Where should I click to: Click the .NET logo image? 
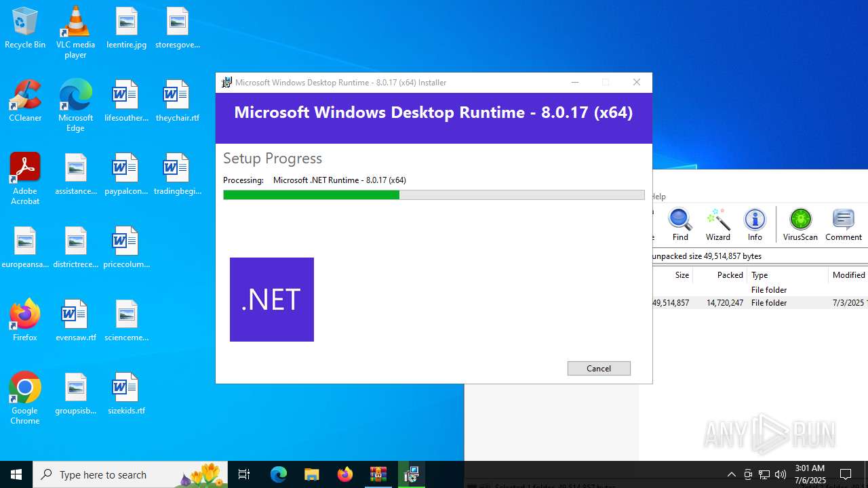(x=272, y=300)
